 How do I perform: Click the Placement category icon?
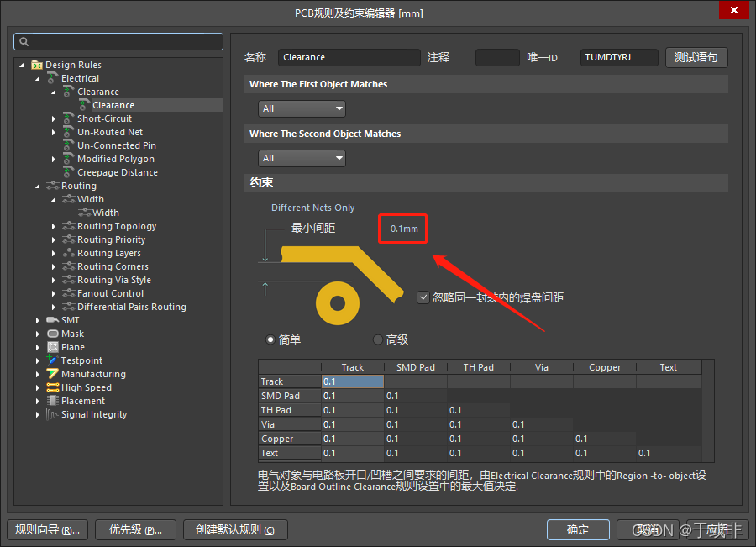click(53, 400)
